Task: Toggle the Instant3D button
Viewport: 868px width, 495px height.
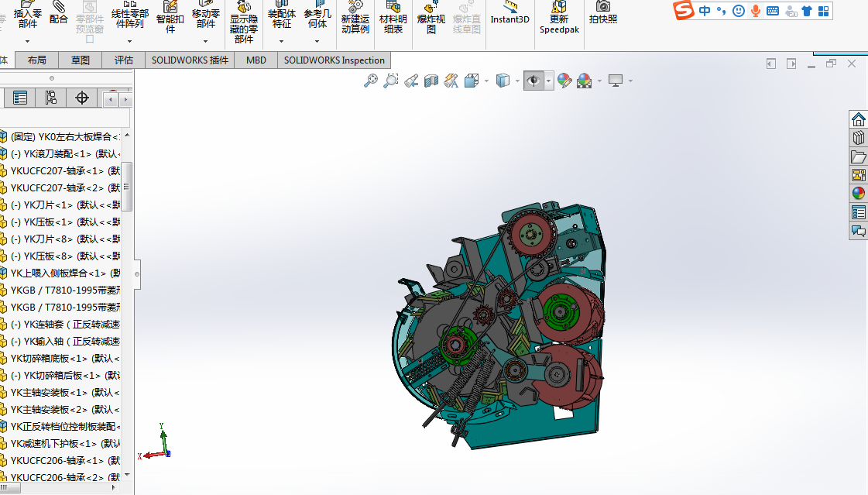Action: point(509,13)
